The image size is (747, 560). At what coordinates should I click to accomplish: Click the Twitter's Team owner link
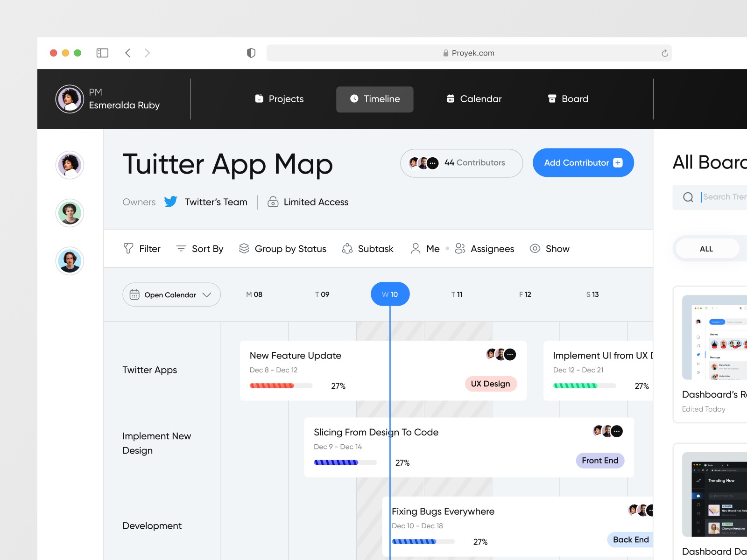click(216, 202)
